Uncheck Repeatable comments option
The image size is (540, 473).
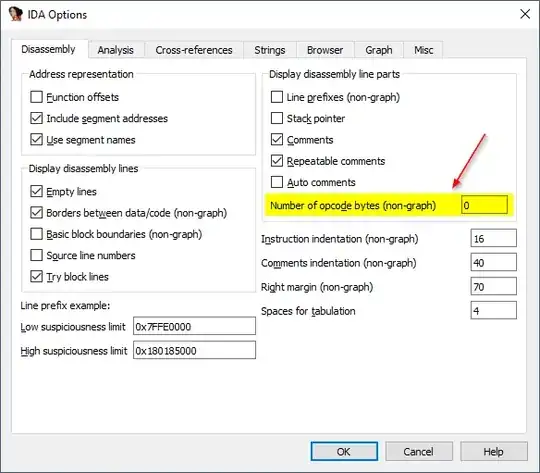(x=277, y=161)
